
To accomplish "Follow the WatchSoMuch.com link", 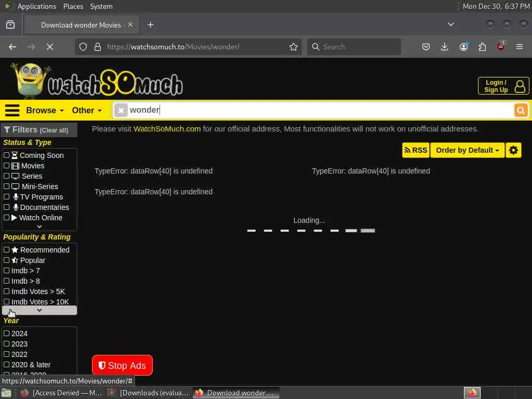I will point(167,129).
